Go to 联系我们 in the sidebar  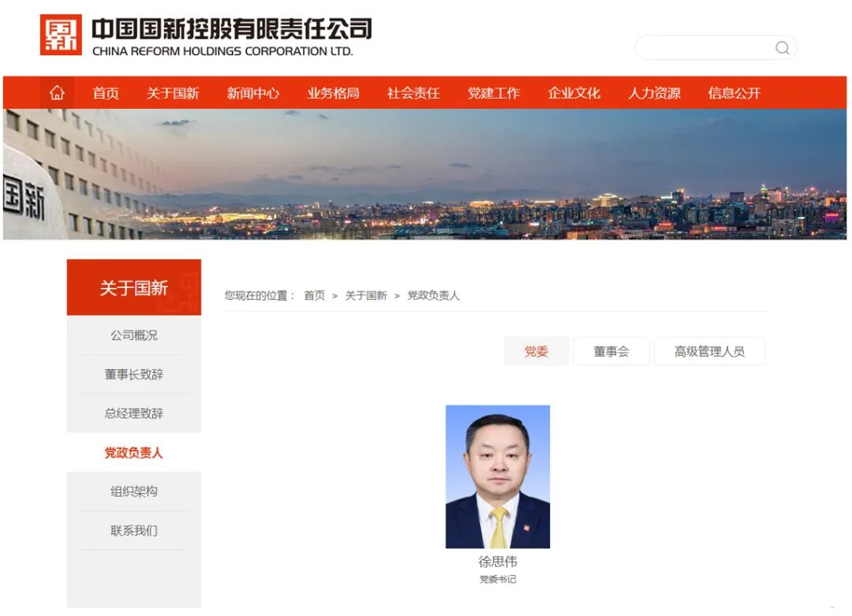click(x=134, y=531)
